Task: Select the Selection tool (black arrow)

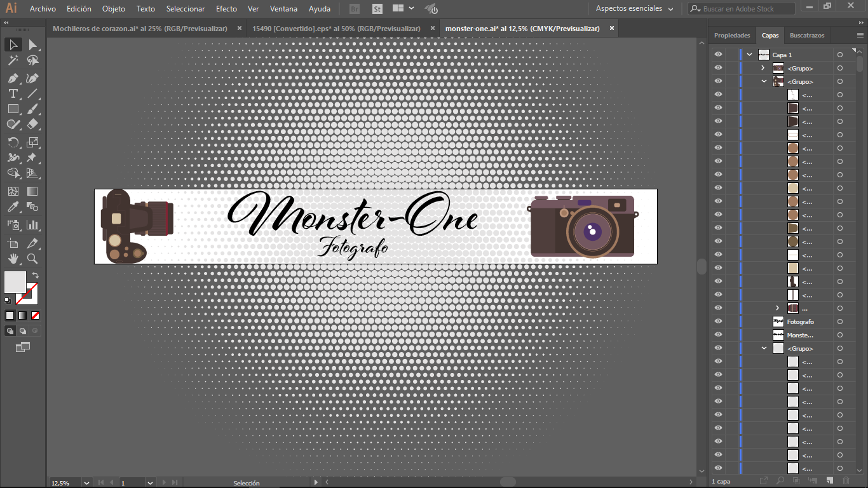Action: tap(13, 44)
